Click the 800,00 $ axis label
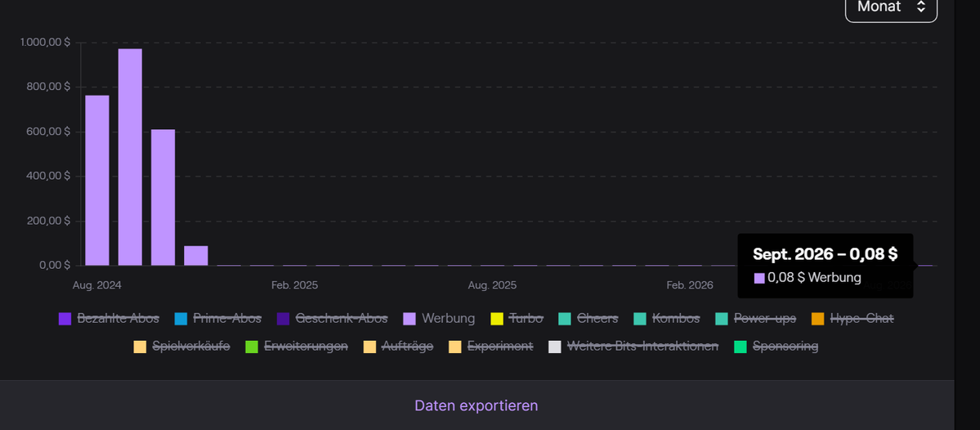The height and width of the screenshot is (430, 980). (x=48, y=87)
